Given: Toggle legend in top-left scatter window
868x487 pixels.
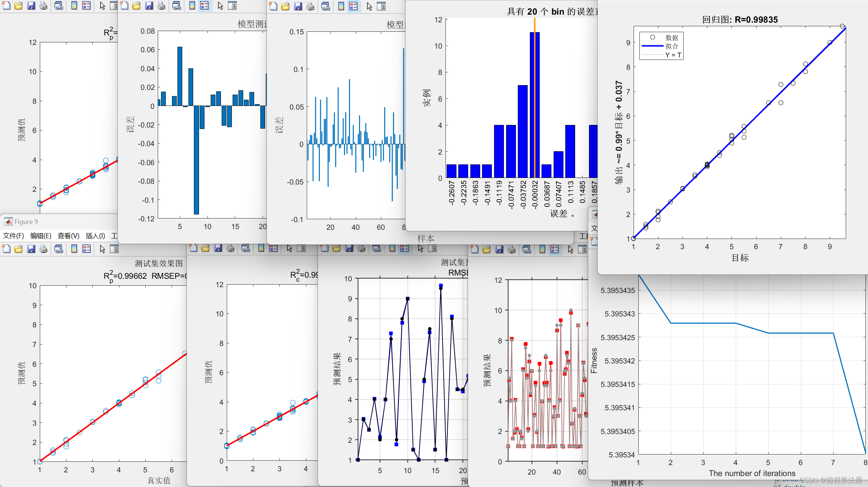Looking at the screenshot, I should pos(87,5).
